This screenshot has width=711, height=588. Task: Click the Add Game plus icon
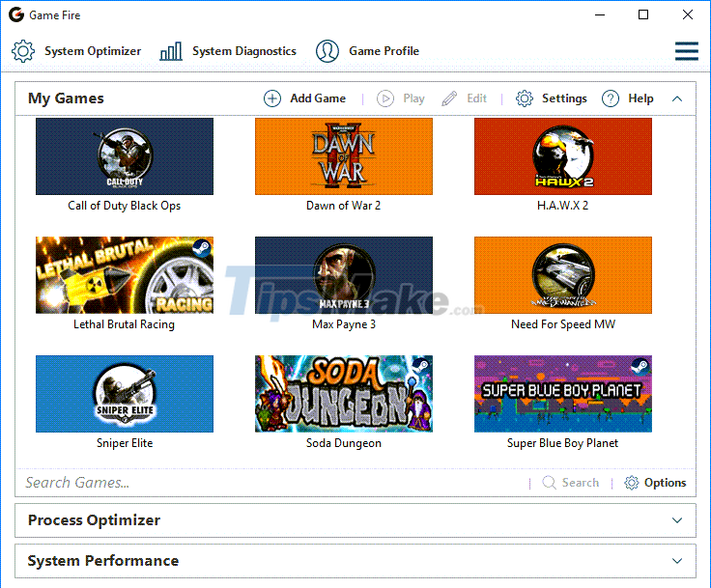pos(272,98)
